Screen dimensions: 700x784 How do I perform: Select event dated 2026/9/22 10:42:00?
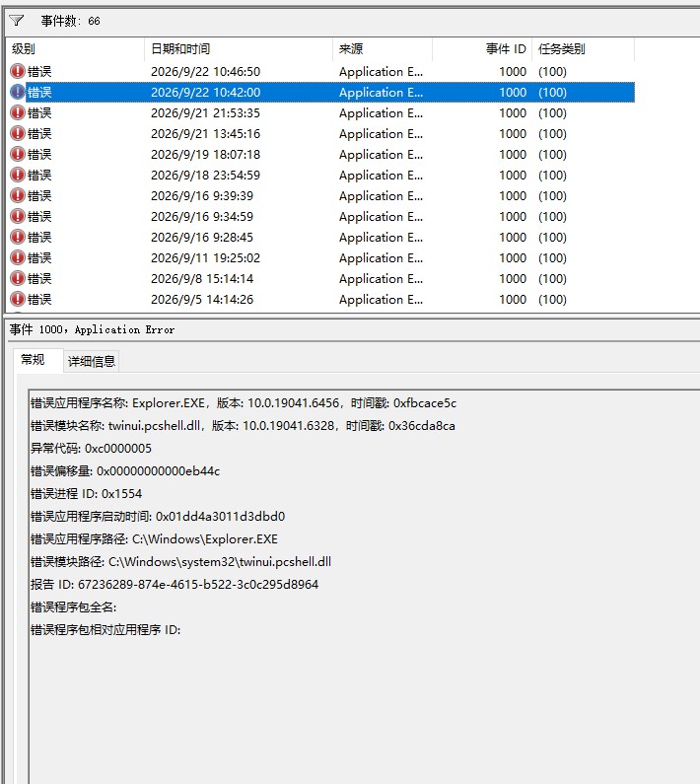click(x=320, y=92)
